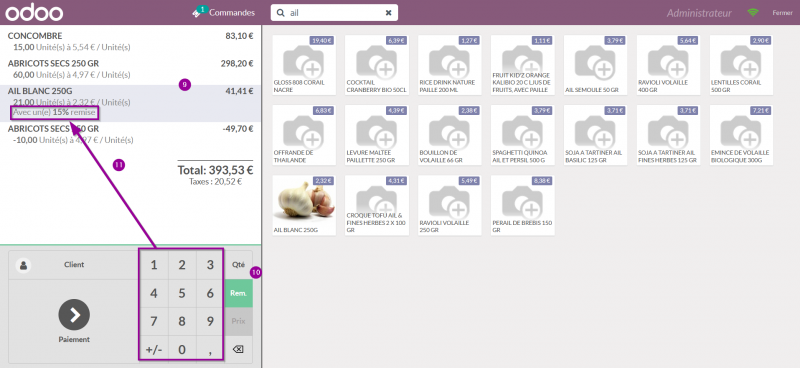Activate the Rem. discount mode button
The width and height of the screenshot is (800, 368).
point(238,293)
